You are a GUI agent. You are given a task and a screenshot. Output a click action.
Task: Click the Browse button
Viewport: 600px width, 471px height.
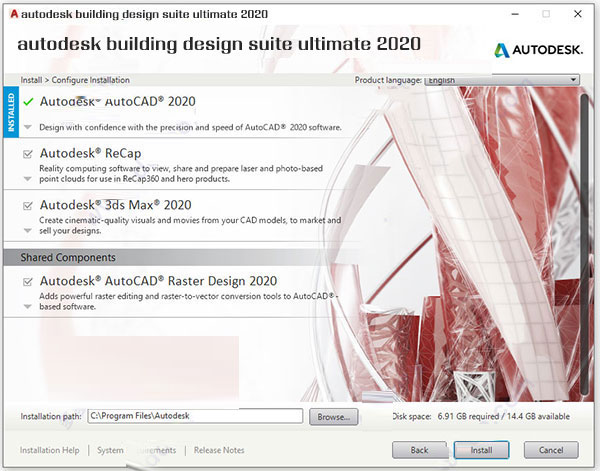(333, 417)
